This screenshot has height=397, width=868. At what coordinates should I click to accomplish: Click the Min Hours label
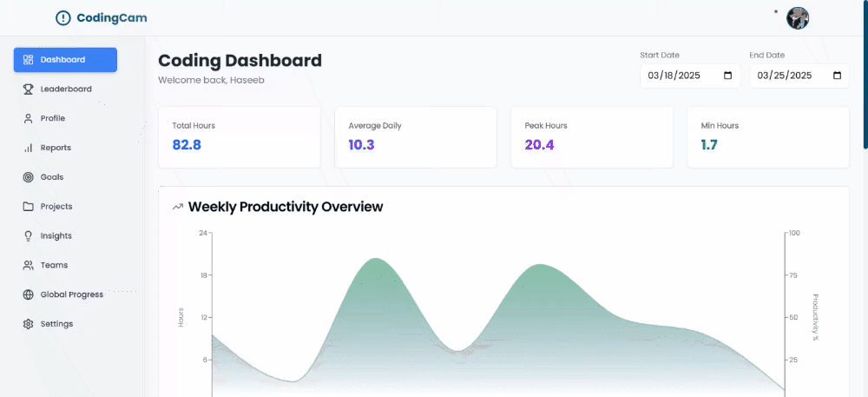pos(720,126)
